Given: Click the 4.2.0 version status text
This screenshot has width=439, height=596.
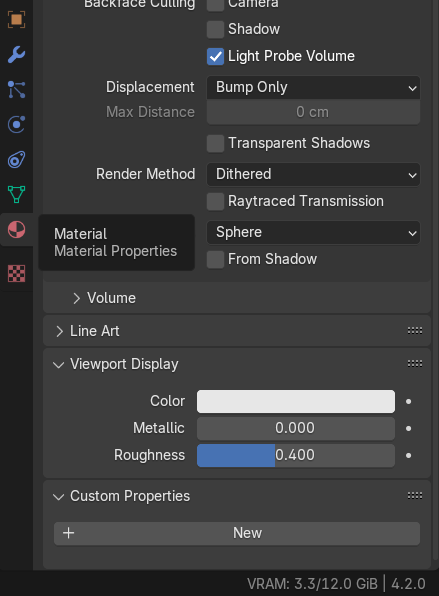Looking at the screenshot, I should 408,584.
